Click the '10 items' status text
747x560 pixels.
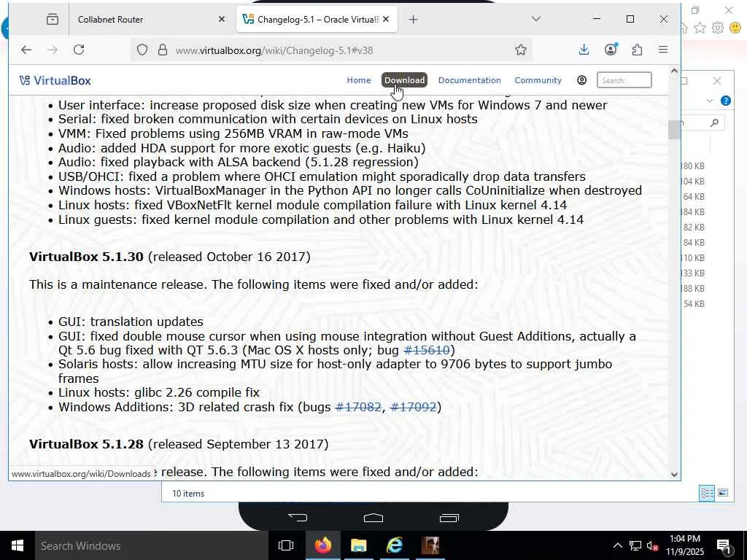[188, 494]
